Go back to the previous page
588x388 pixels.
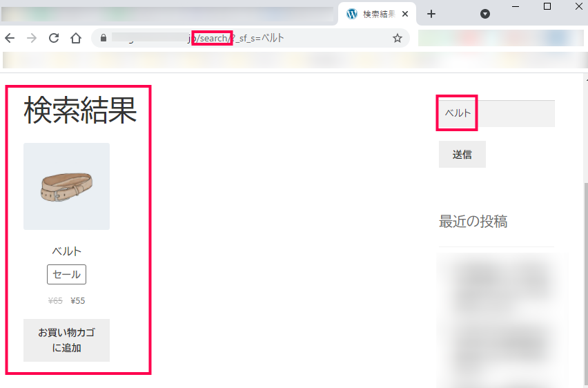(x=10, y=38)
